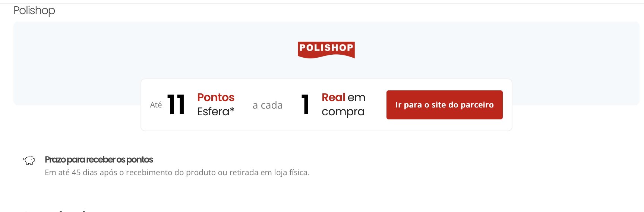
Task: Click the '45 dias' deadline description text
Action: (177, 173)
